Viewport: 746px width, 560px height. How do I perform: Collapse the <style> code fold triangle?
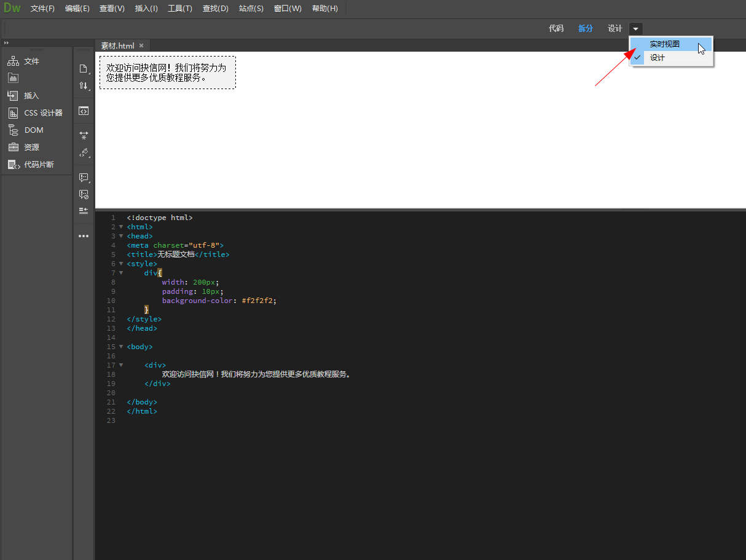121,264
